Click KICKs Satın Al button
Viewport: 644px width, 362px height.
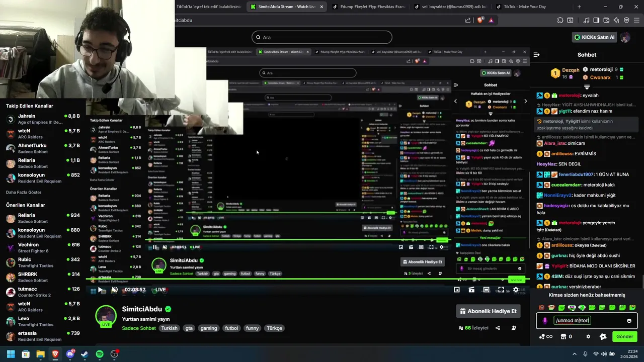(x=595, y=37)
